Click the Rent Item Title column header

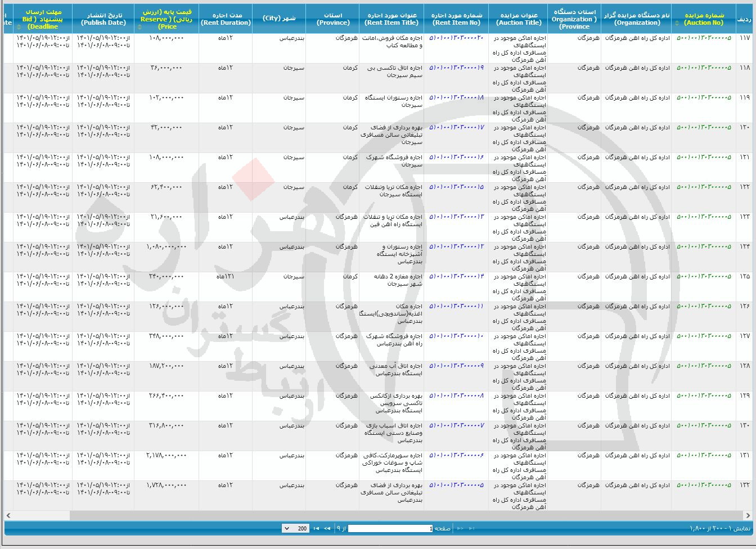point(391,19)
